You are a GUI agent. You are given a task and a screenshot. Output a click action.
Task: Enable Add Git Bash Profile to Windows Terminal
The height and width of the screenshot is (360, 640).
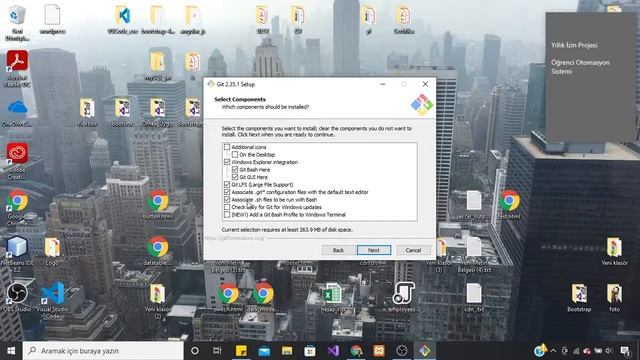click(227, 215)
